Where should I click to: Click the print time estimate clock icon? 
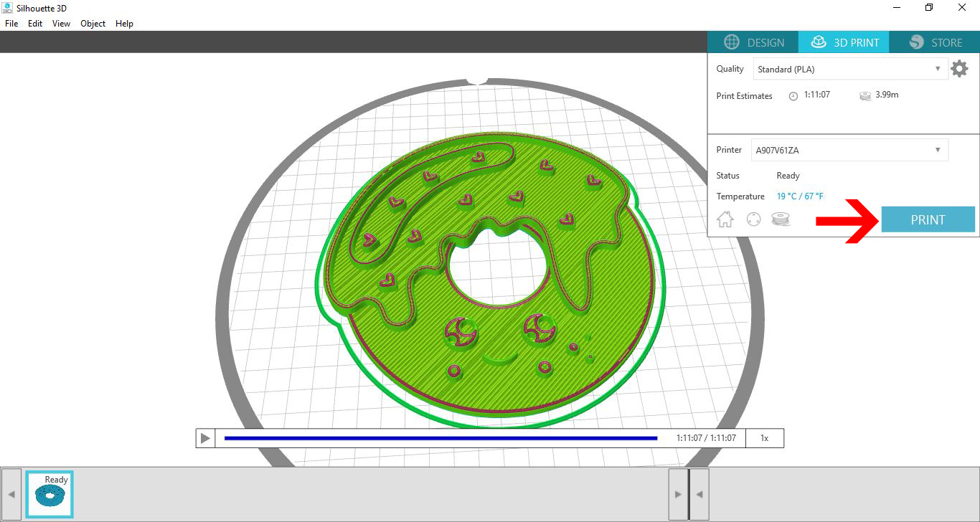pyautogui.click(x=793, y=96)
